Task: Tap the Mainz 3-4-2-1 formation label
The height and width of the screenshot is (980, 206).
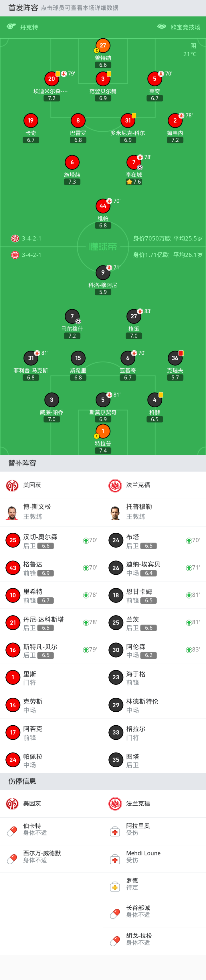Action: [x=31, y=239]
